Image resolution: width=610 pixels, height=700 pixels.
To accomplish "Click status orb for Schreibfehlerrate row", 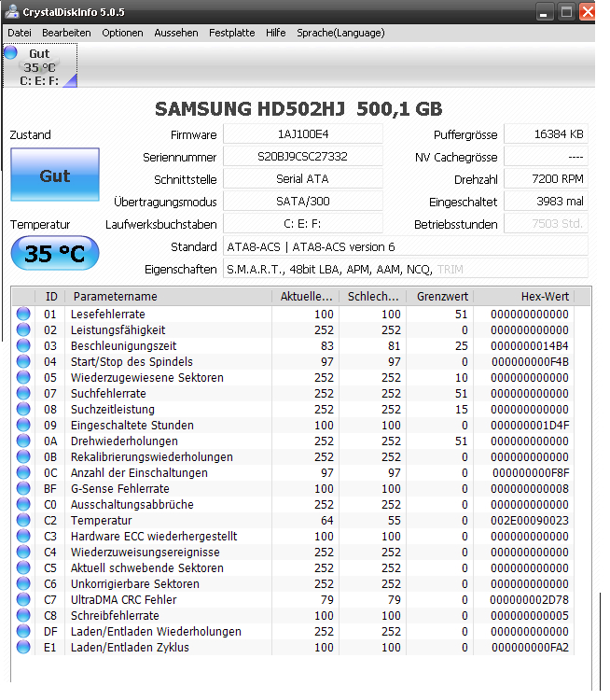I will coord(23,615).
